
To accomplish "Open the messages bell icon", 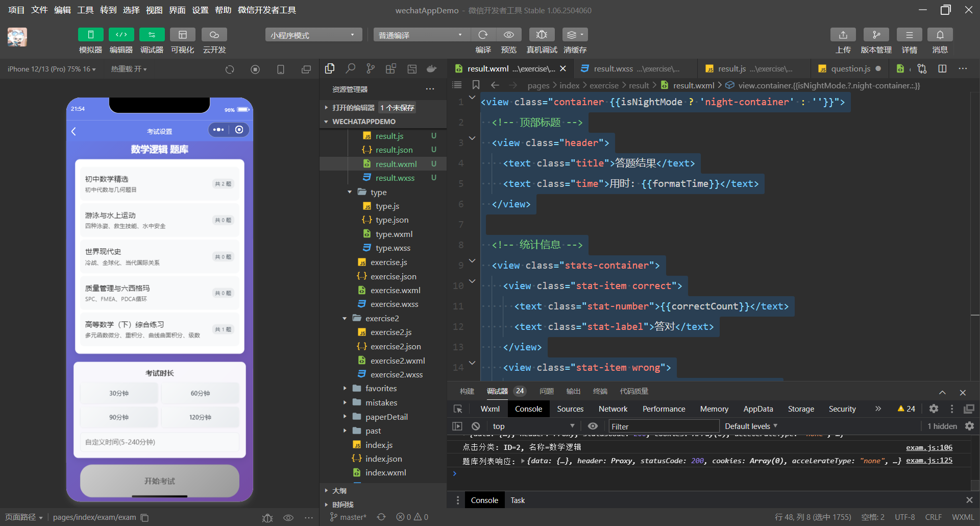I will [x=940, y=35].
